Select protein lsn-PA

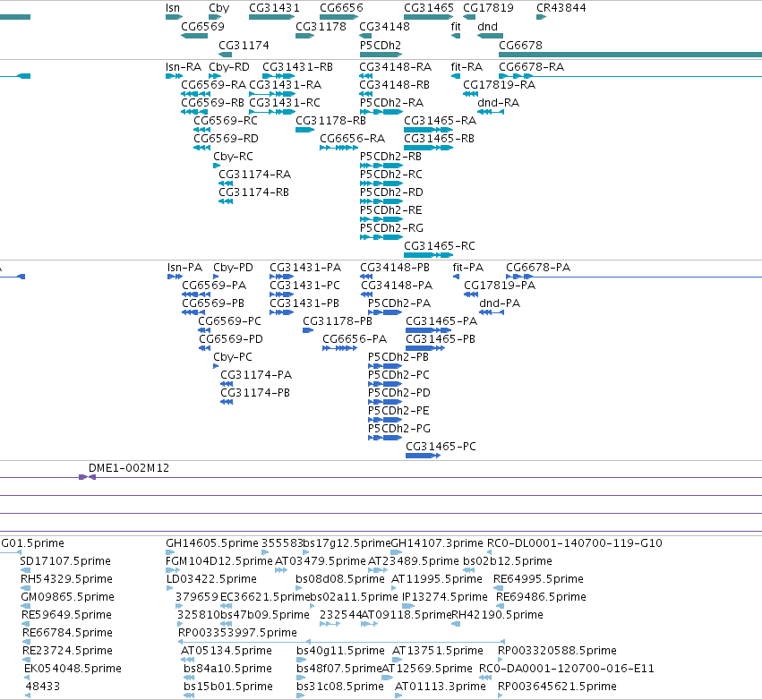pos(184,268)
